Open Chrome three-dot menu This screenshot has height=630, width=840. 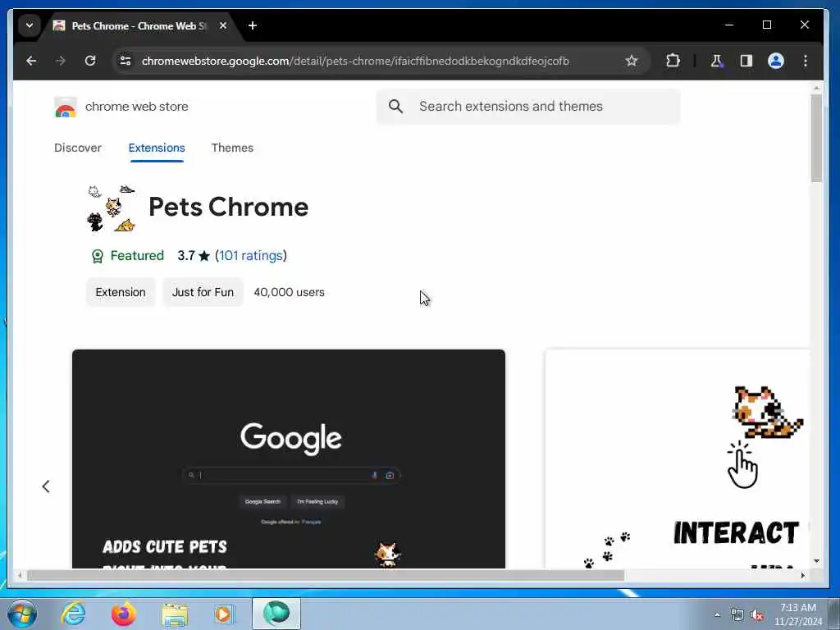(806, 61)
